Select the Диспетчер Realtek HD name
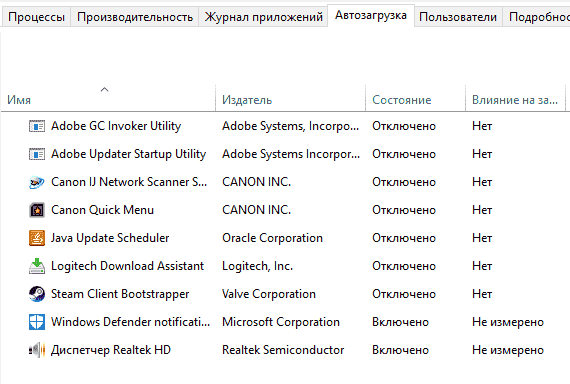Viewport: 570px width, 384px height. [111, 350]
